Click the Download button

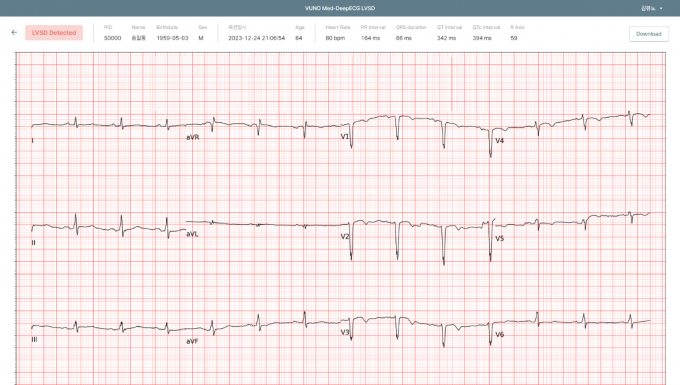click(x=649, y=34)
